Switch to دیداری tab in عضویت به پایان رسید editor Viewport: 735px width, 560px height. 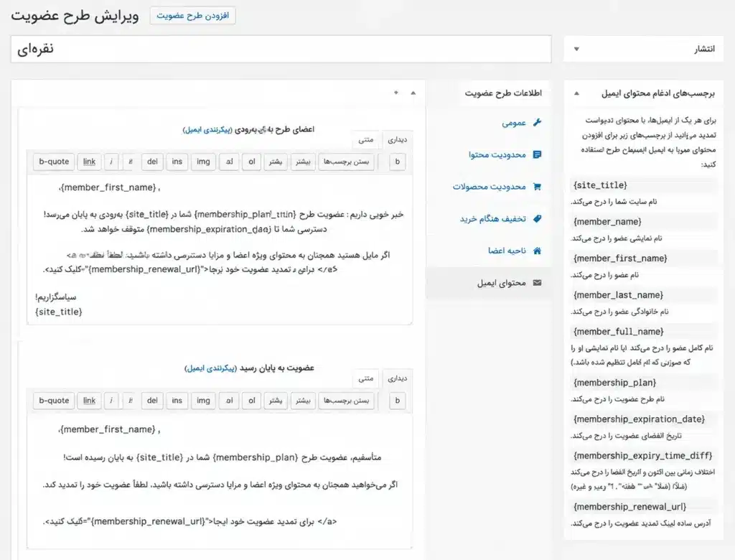coord(398,378)
